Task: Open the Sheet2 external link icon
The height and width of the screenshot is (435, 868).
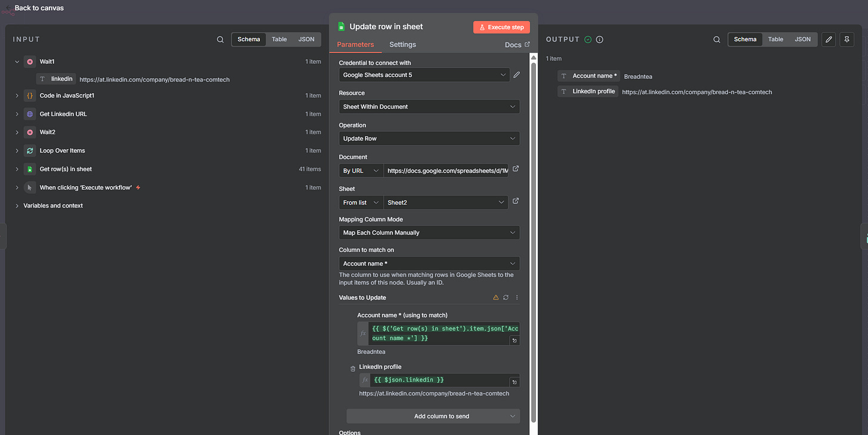Action: coord(516,201)
